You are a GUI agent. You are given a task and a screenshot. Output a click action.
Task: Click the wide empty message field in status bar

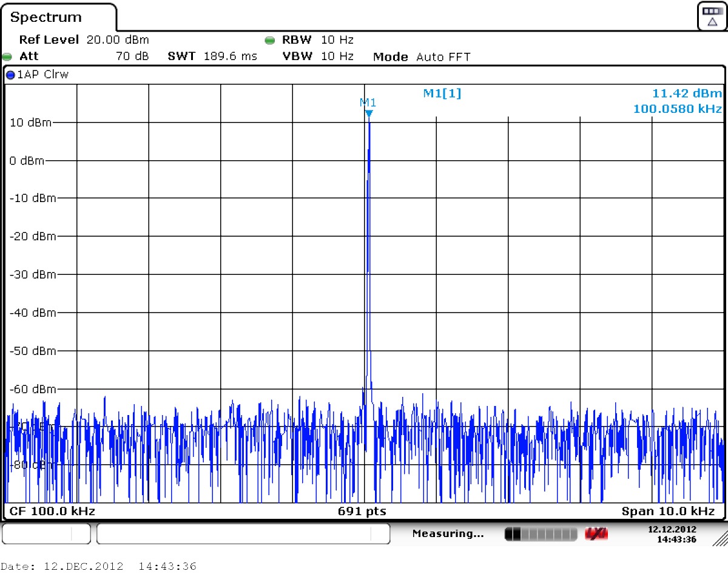click(243, 534)
